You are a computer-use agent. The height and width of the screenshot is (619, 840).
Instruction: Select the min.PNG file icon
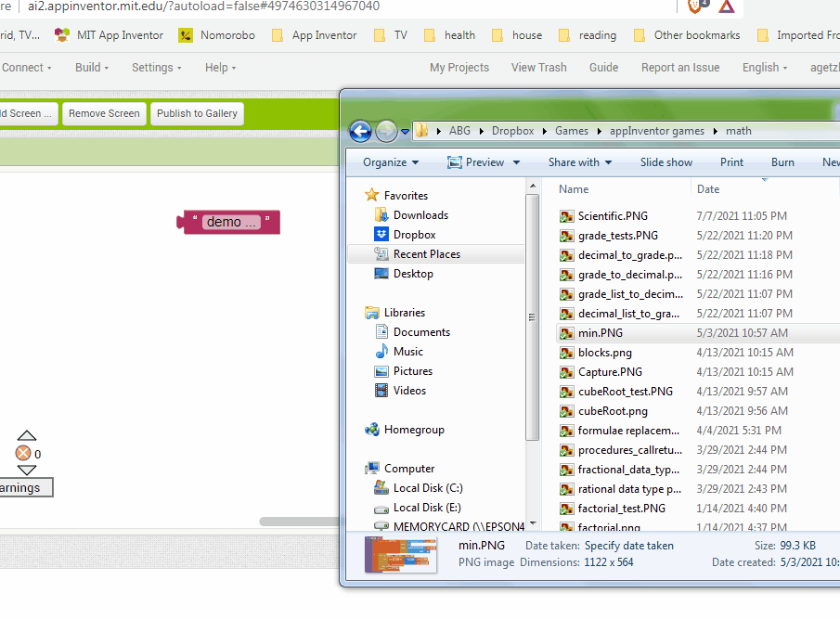tap(566, 333)
